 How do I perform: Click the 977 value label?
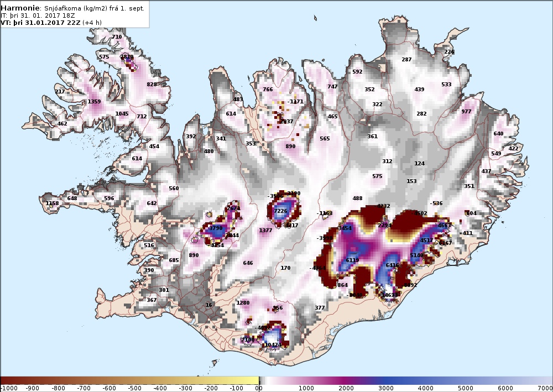[x=466, y=111]
